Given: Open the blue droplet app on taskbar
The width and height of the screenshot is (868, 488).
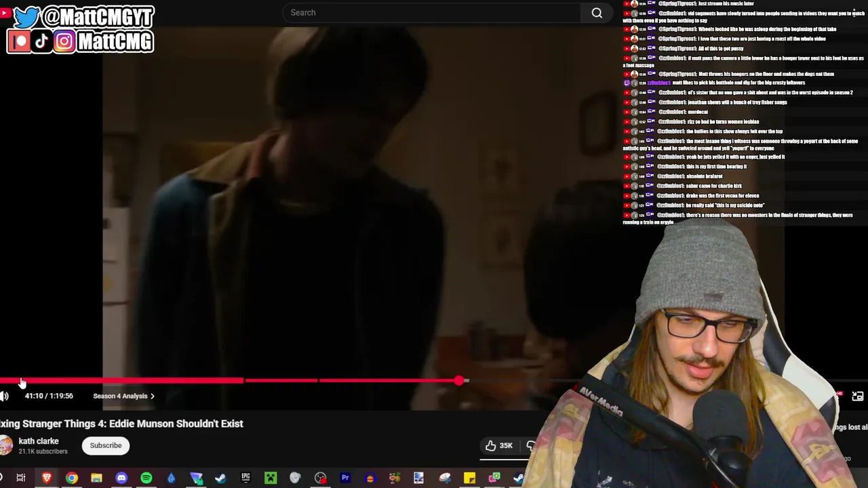Looking at the screenshot, I should pos(171,479).
